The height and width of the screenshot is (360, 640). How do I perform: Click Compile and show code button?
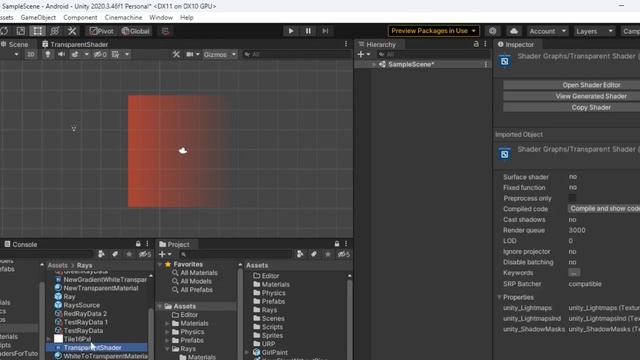coord(604,209)
